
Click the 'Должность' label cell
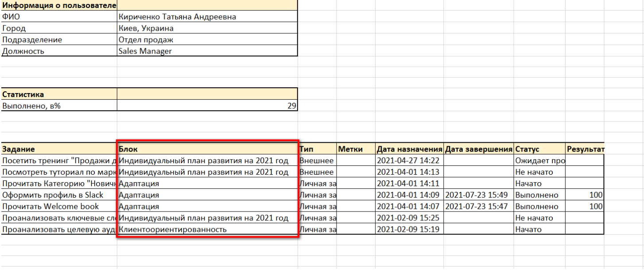pyautogui.click(x=59, y=51)
